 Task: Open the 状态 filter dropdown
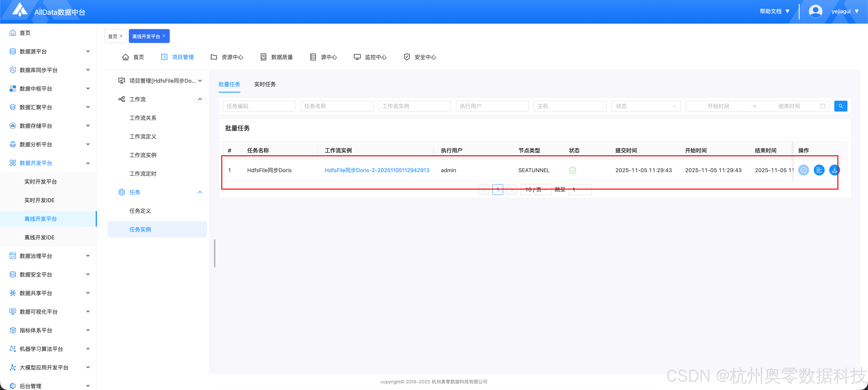coord(646,106)
